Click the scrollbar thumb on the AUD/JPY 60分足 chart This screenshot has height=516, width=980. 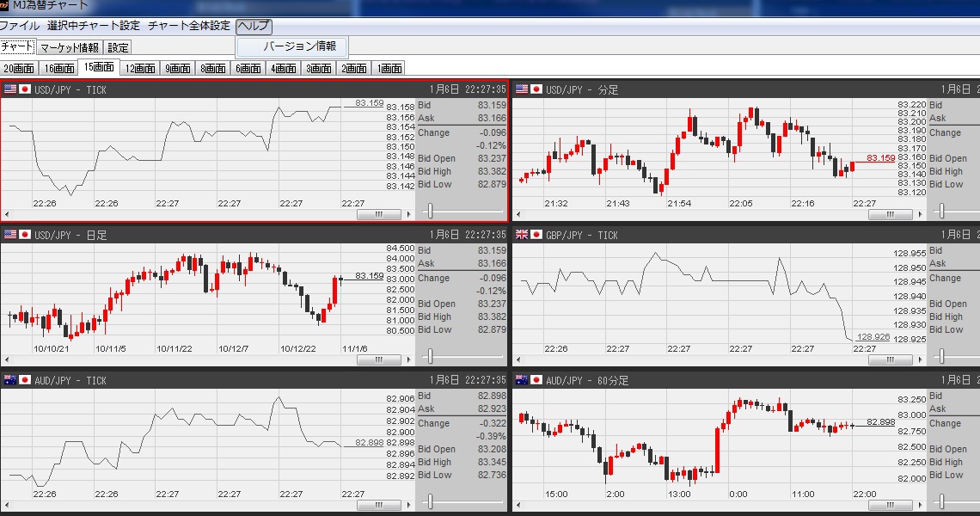pos(885,503)
